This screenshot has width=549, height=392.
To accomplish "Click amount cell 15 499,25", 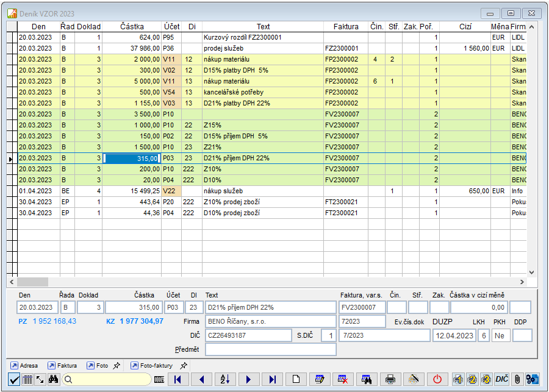I will tap(132, 191).
